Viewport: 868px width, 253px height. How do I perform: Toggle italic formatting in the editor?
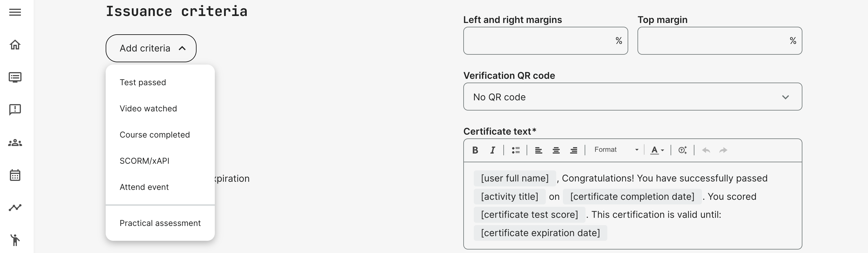[493, 150]
